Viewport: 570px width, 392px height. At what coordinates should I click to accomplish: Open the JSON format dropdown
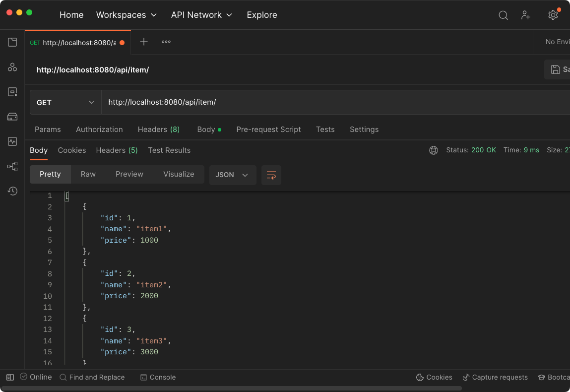pos(233,175)
